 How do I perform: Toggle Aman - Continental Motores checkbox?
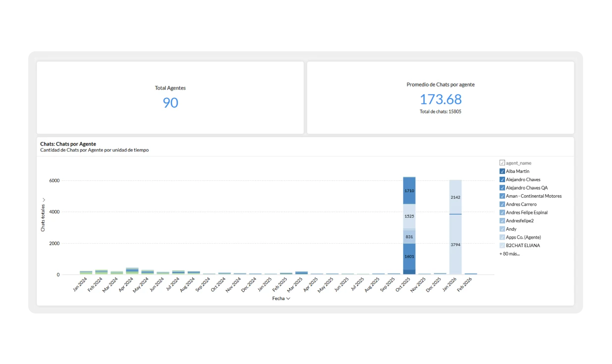tap(502, 196)
